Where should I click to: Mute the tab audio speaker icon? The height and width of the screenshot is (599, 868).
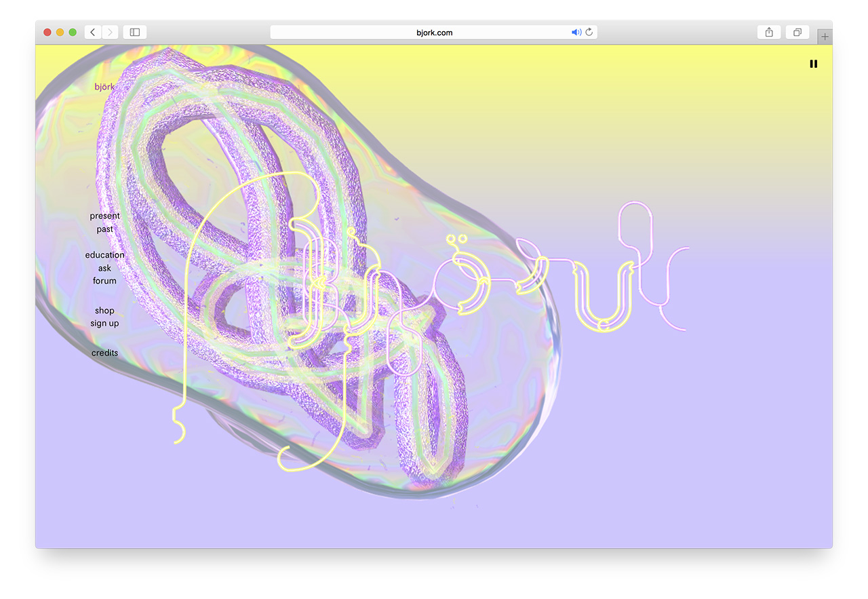click(576, 32)
